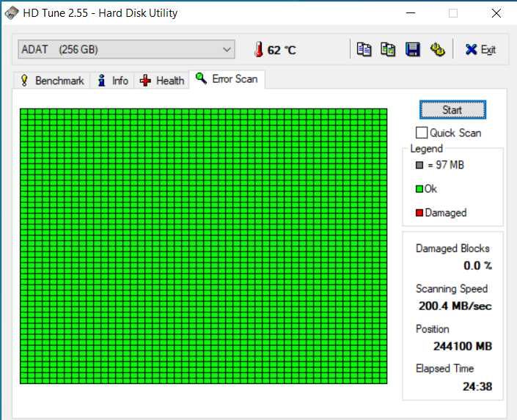Image resolution: width=517 pixels, height=420 pixels.
Task: Click the thermometer temperature icon
Action: [x=259, y=49]
